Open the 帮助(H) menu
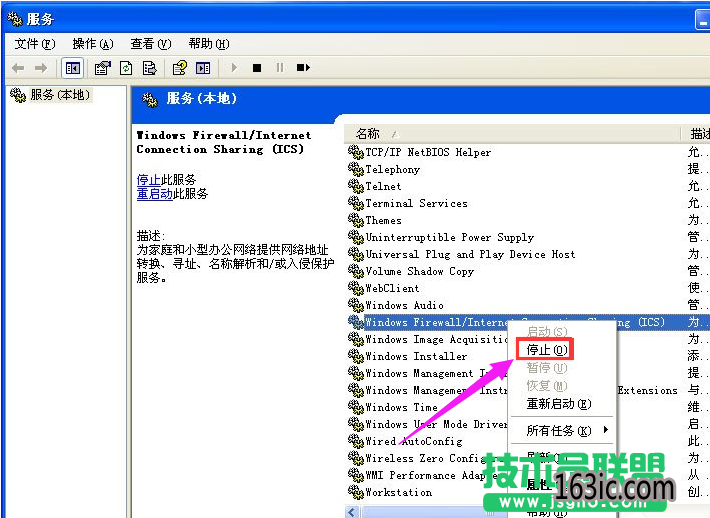The height and width of the screenshot is (518, 710). tap(209, 44)
